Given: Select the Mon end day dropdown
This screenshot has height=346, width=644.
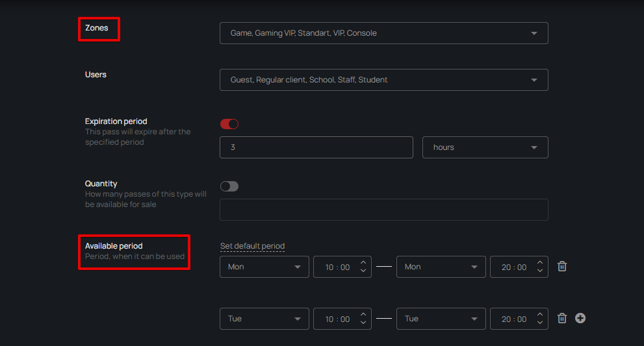Looking at the screenshot, I should click(x=441, y=267).
